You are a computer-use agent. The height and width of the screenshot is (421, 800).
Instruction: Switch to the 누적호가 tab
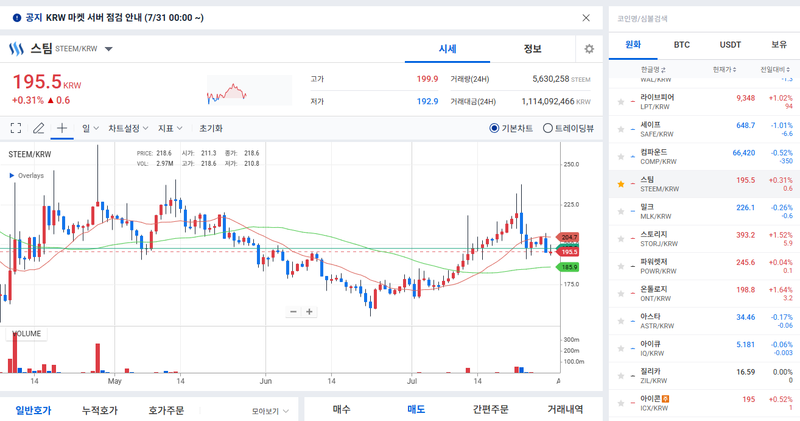[x=99, y=410]
